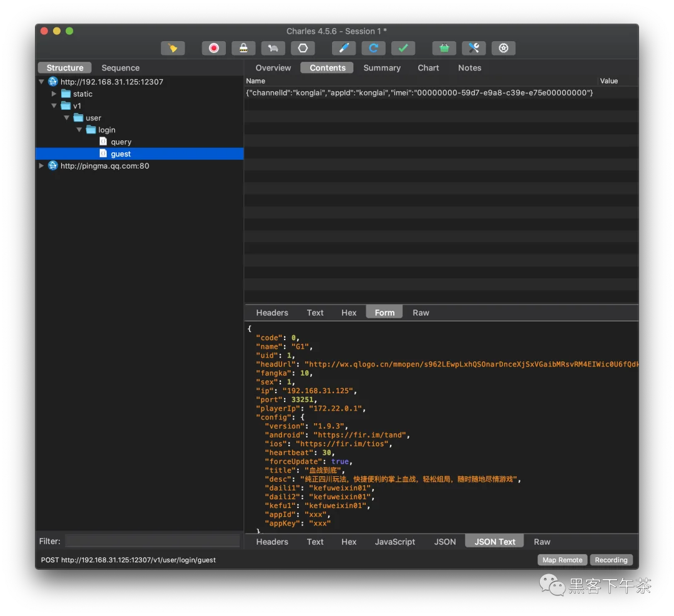
Task: Expand the static folder
Action: click(54, 94)
